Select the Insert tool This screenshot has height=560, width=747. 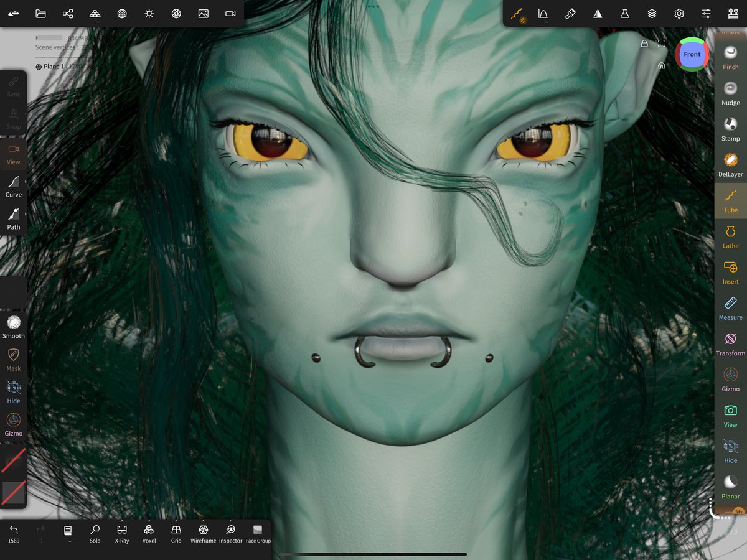(731, 273)
